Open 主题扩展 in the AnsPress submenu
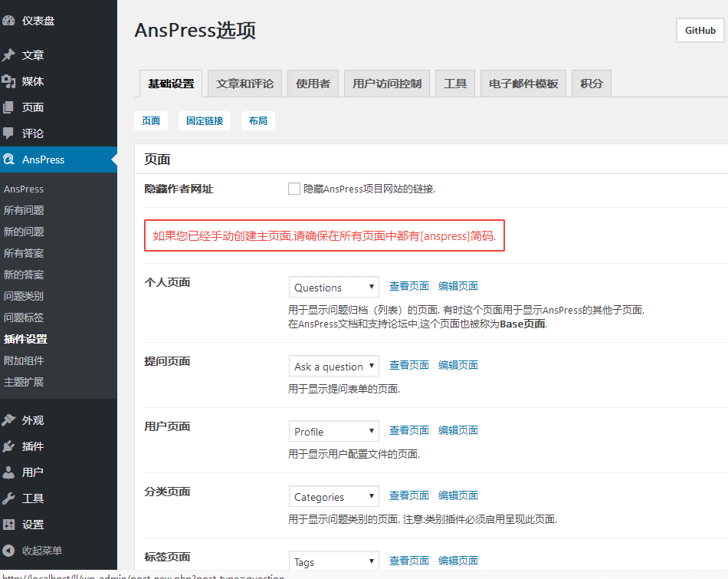 pyautogui.click(x=24, y=381)
